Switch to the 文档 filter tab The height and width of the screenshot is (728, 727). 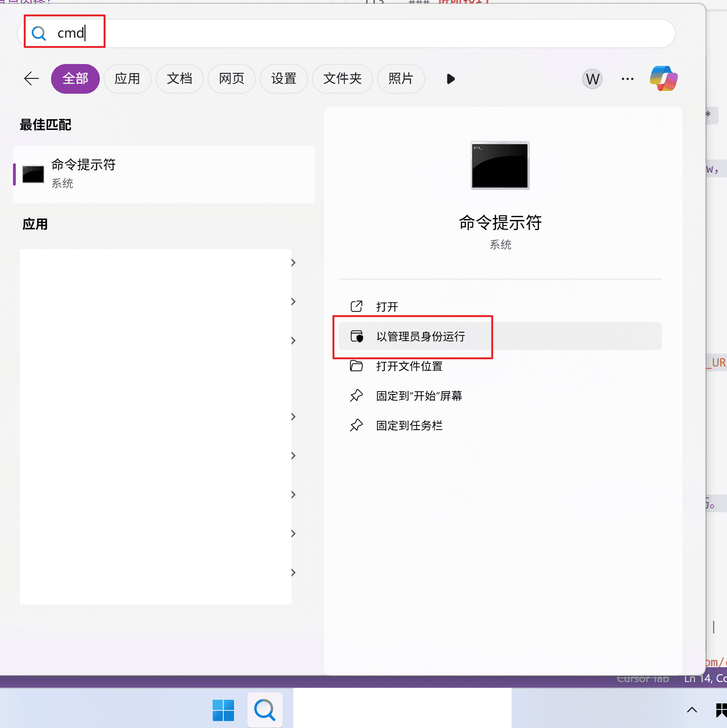[179, 79]
